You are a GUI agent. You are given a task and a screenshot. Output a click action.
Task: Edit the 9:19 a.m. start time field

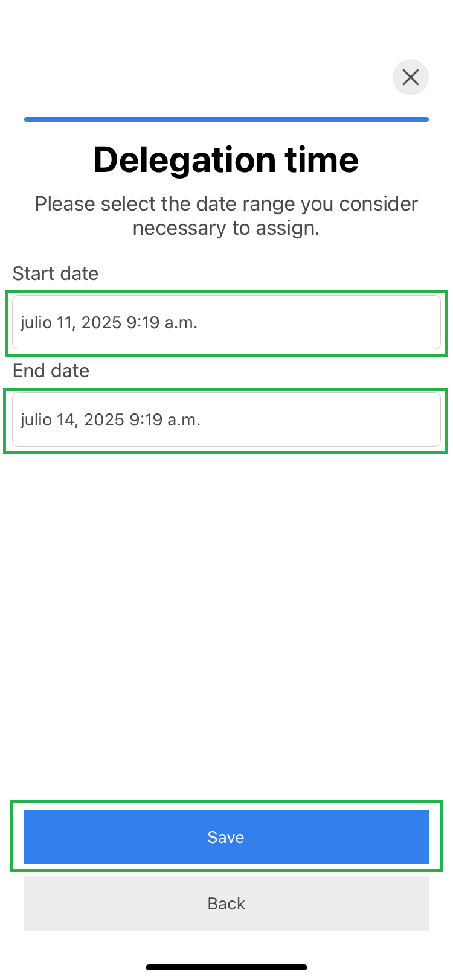coord(162,322)
